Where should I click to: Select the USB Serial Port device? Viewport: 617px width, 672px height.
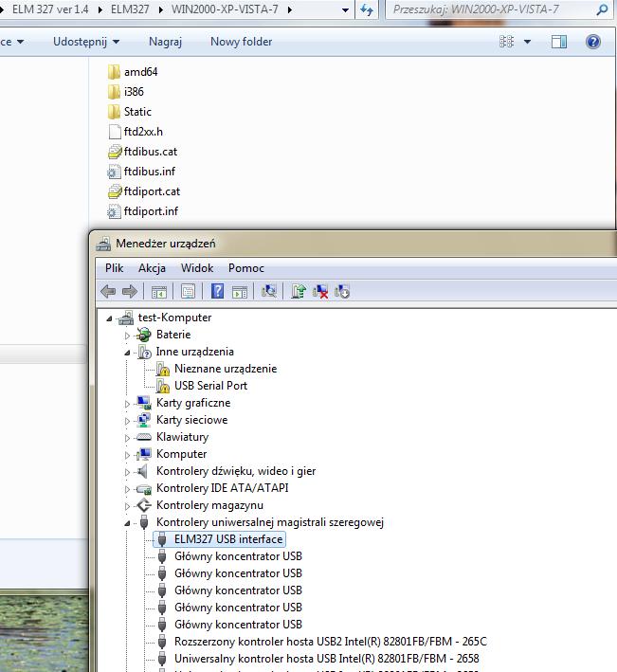(x=210, y=386)
